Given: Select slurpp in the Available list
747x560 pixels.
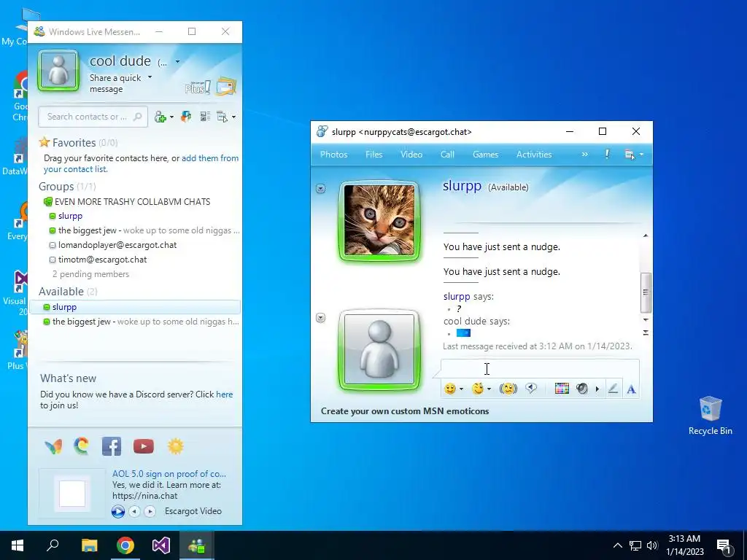Looking at the screenshot, I should tap(135, 307).
